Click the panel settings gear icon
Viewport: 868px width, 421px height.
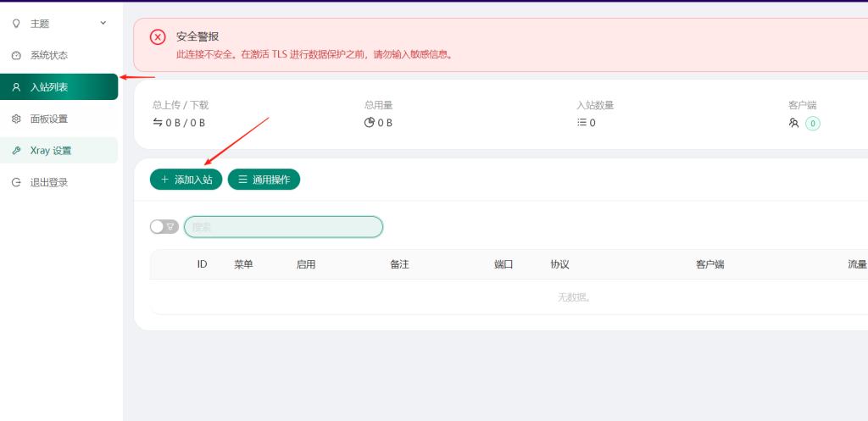point(15,119)
